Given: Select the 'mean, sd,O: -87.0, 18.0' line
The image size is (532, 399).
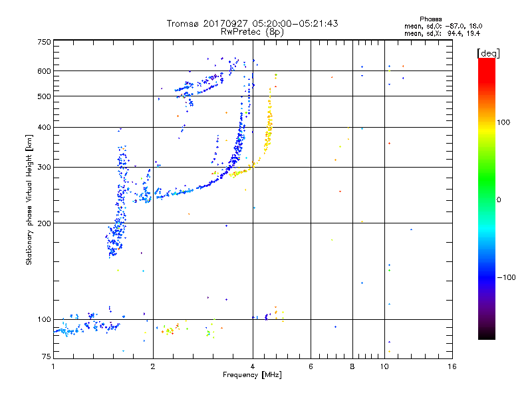Looking at the screenshot, I should [443, 26].
